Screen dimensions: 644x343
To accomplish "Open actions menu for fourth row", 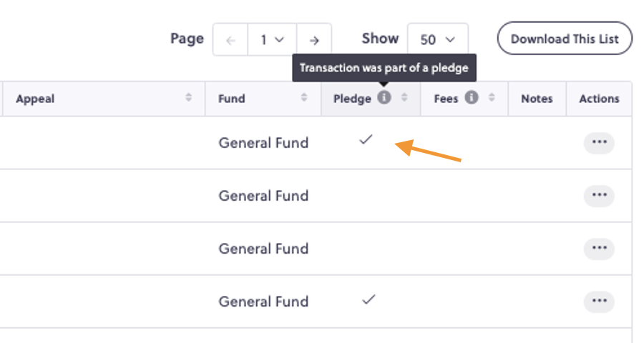I will click(x=599, y=302).
